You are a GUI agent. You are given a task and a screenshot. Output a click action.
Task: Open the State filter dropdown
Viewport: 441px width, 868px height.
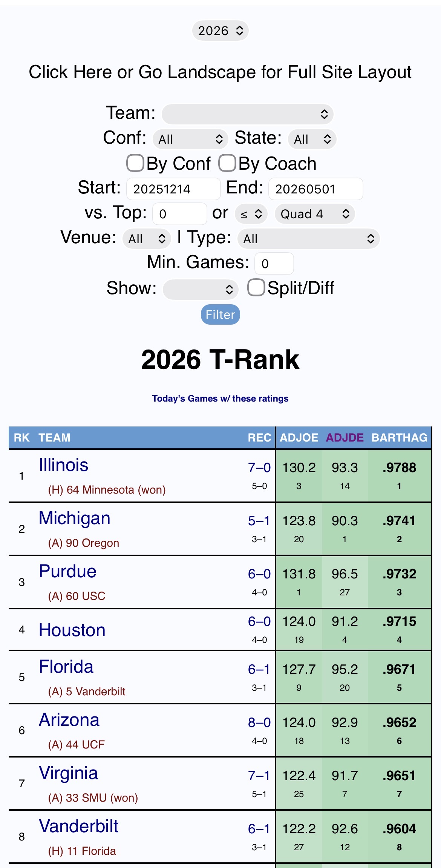pyautogui.click(x=312, y=139)
